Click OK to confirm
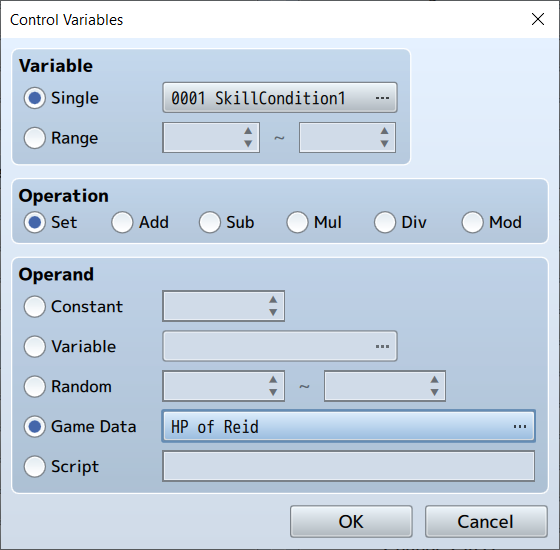This screenshot has width=560, height=550. pos(351,521)
